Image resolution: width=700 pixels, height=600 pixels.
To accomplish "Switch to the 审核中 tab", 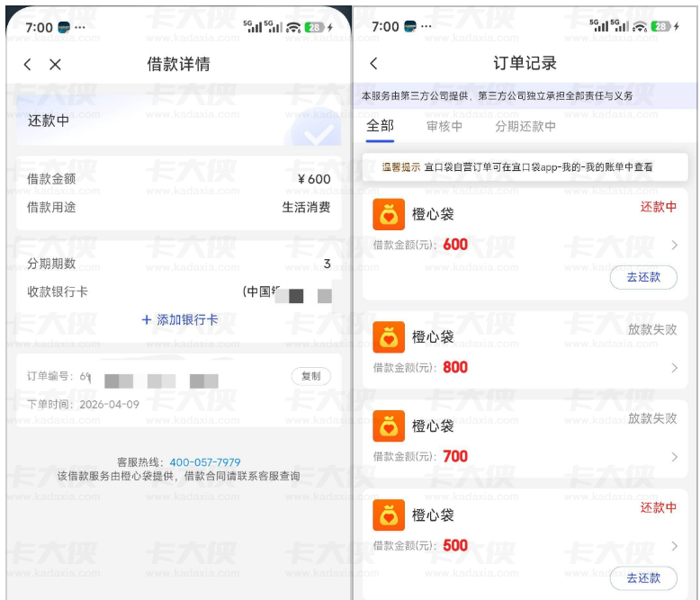I will tap(444, 126).
